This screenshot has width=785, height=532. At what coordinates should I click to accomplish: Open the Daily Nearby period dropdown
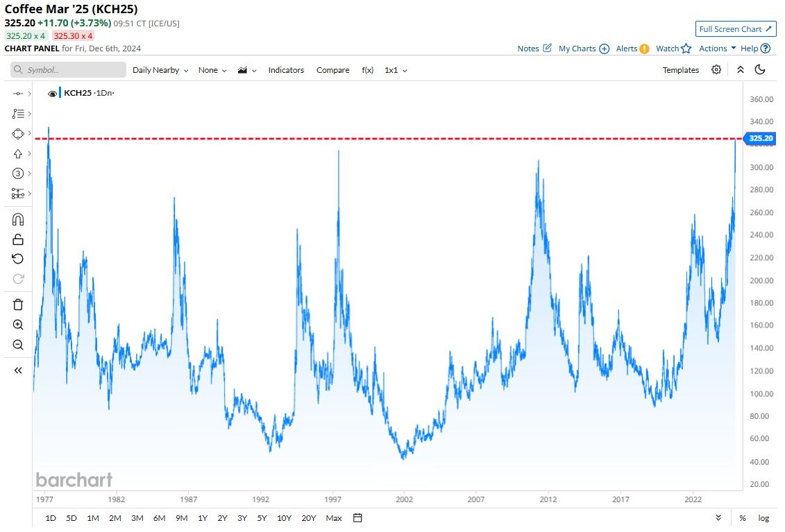pos(160,70)
